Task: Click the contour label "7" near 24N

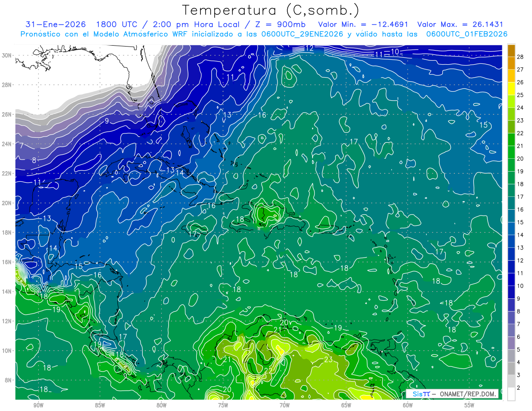Action: (x=21, y=145)
